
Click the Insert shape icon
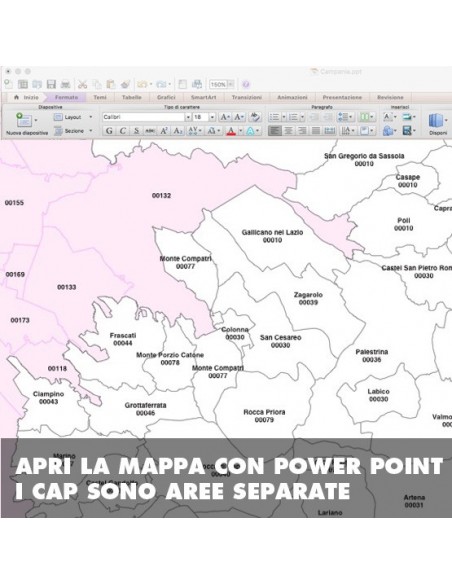coord(388,131)
